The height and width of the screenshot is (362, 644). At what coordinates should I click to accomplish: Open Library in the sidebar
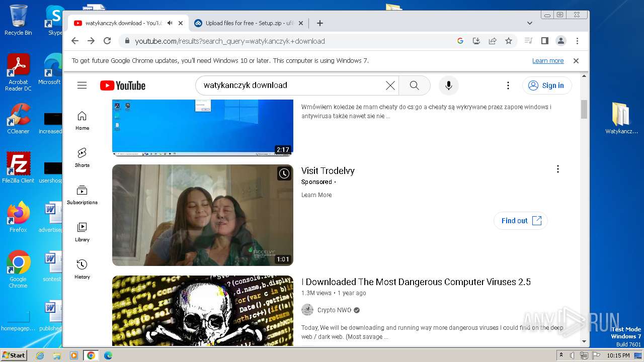pos(82,232)
